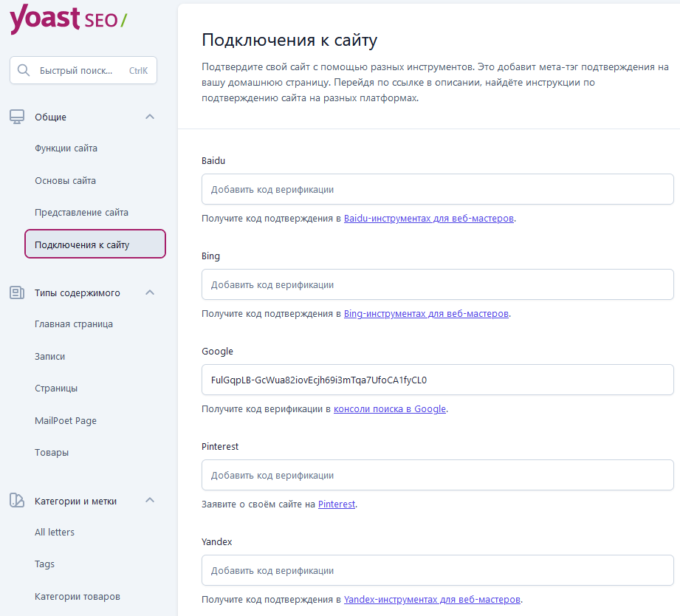Focus the Yandex verification code field
Screen dimensions: 680x616
coord(438,570)
